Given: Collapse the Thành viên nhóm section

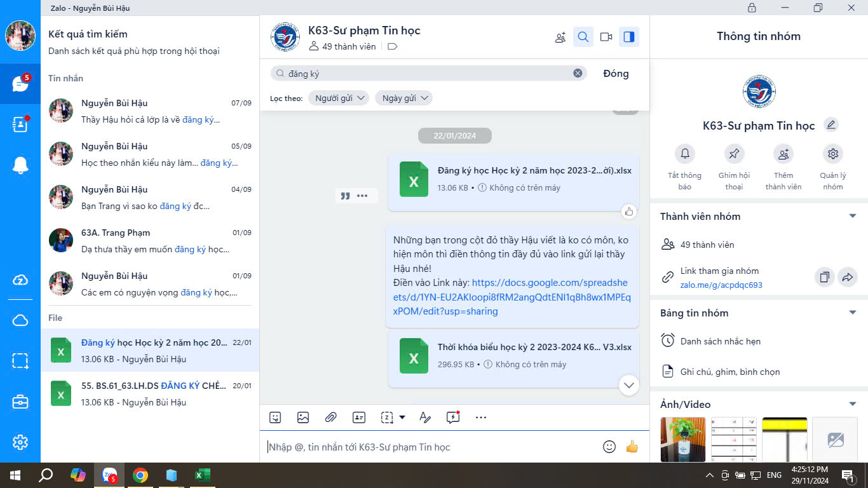Looking at the screenshot, I should click(x=853, y=216).
